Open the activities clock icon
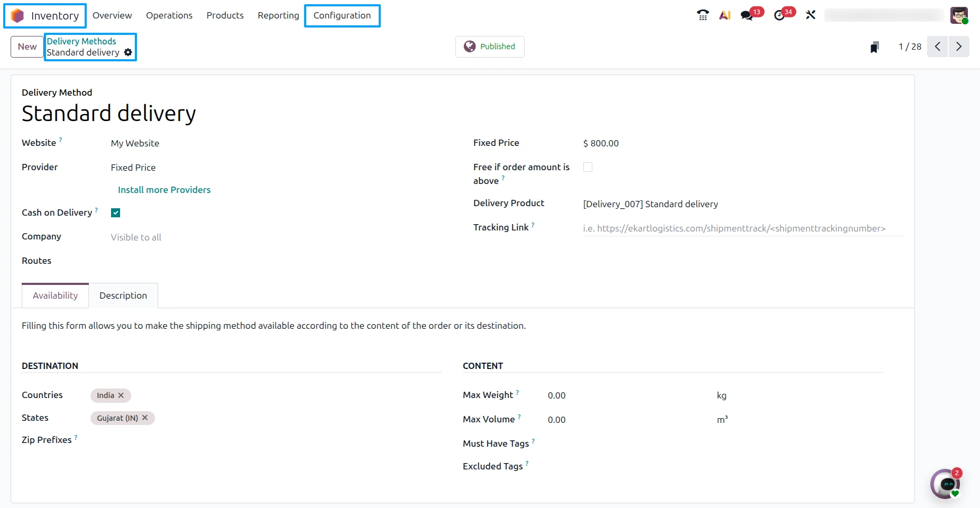Image resolution: width=980 pixels, height=508 pixels. tap(779, 15)
